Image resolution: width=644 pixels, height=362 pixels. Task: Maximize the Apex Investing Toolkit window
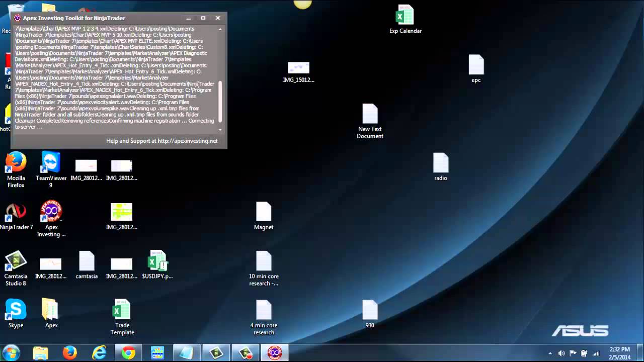click(203, 18)
